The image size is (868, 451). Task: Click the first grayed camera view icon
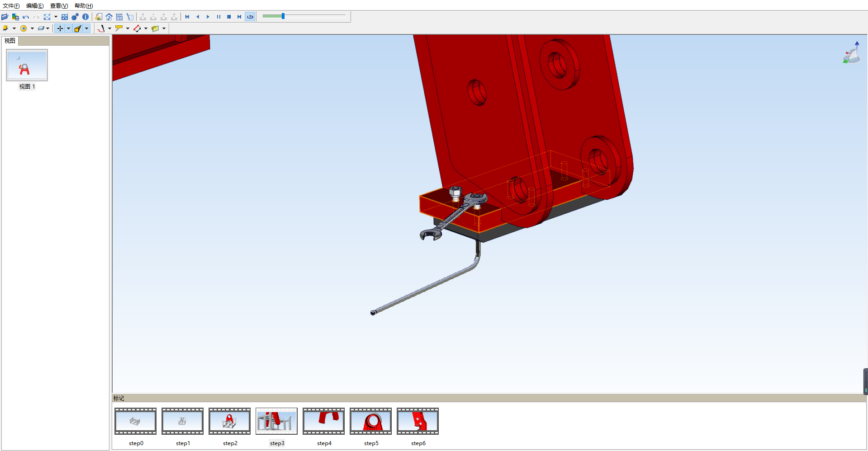(143, 17)
